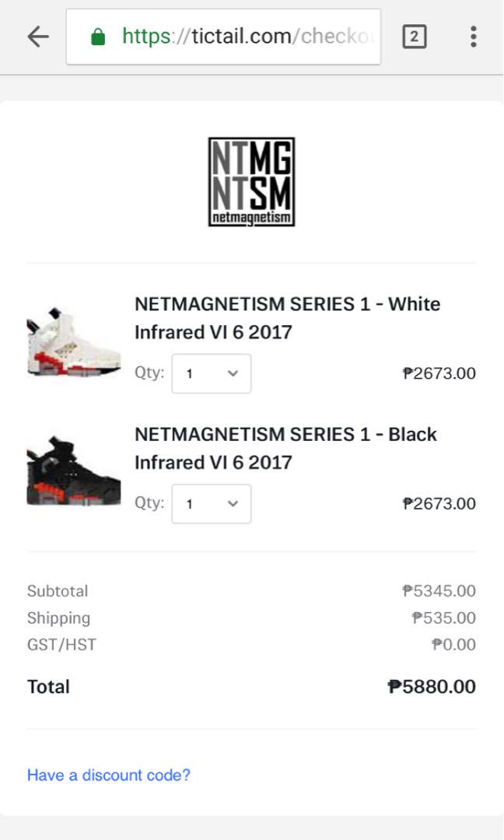
Task: Click the Black Infrared VI 6 product title
Action: (285, 448)
